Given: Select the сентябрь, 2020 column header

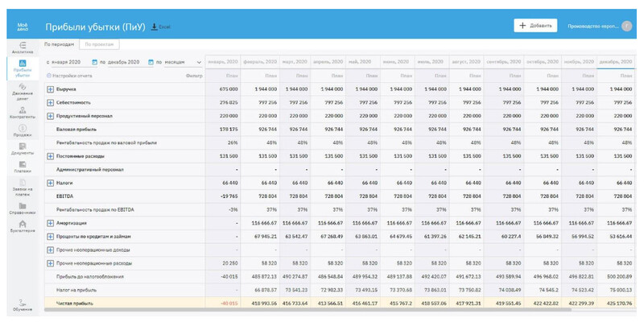Looking at the screenshot, I should [x=504, y=62].
